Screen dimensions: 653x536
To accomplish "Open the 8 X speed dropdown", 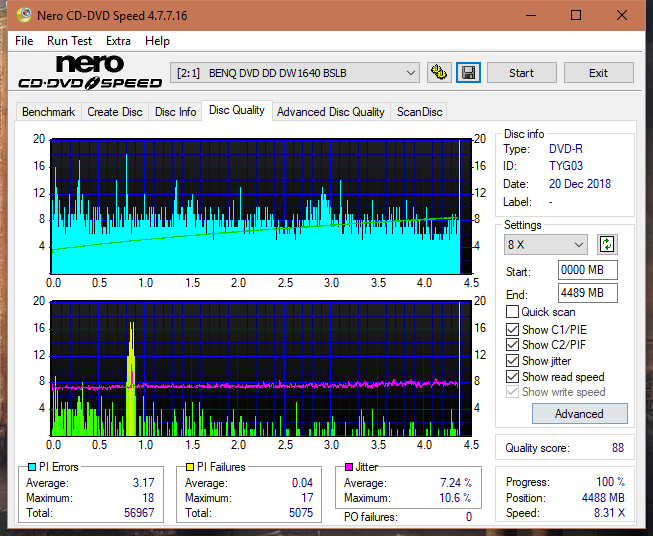I will click(546, 244).
